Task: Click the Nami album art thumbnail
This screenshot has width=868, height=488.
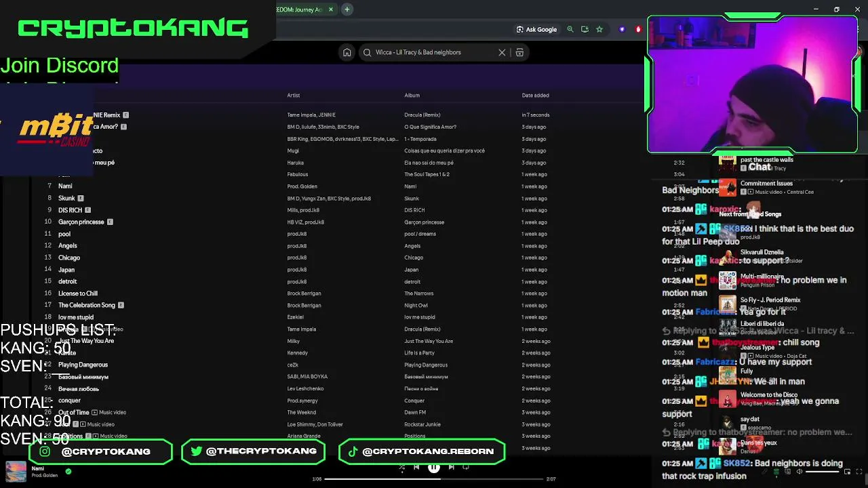Action: (x=16, y=471)
